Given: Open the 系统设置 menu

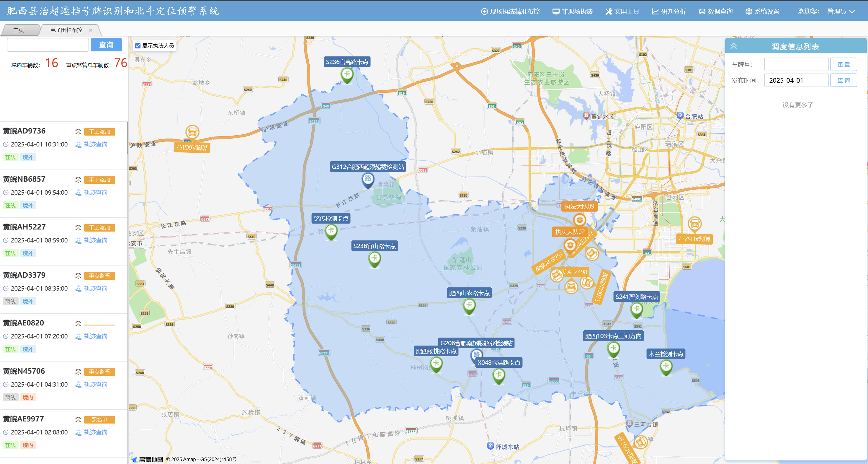Looking at the screenshot, I should (762, 11).
